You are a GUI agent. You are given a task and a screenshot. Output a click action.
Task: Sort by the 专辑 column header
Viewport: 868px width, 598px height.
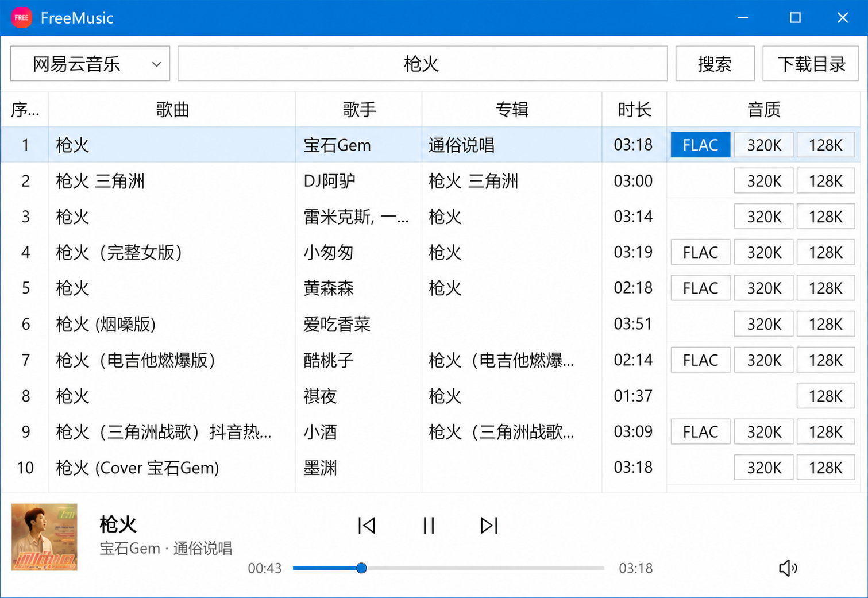[512, 109]
